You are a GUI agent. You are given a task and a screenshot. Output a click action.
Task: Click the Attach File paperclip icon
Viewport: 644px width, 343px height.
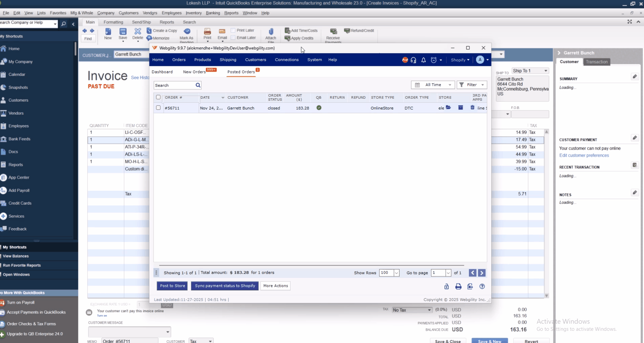(x=271, y=32)
